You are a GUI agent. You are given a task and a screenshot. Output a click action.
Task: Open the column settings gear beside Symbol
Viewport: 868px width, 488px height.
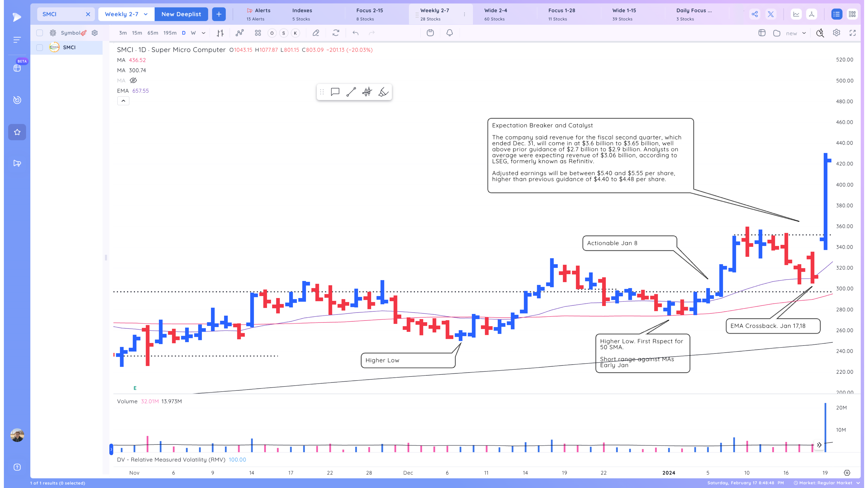pyautogui.click(x=95, y=33)
